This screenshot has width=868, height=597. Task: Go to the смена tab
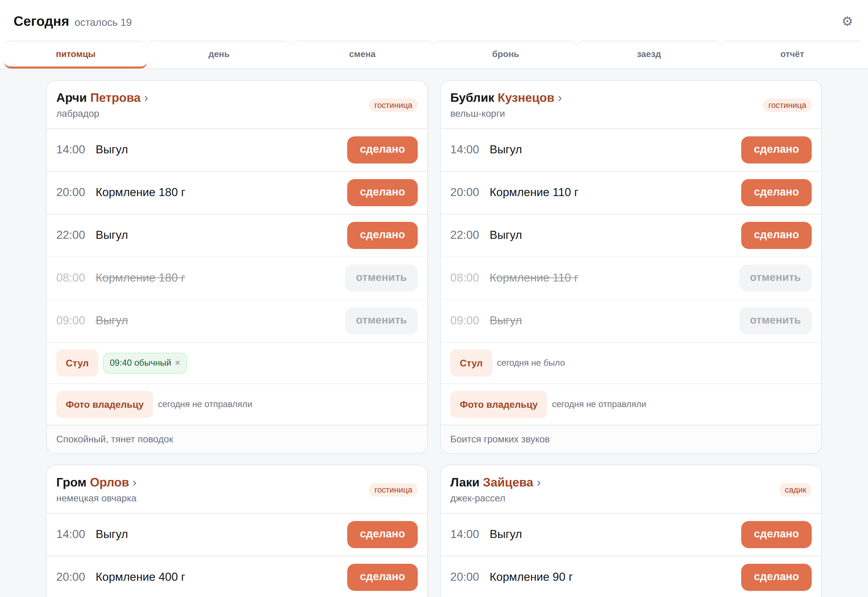point(362,54)
